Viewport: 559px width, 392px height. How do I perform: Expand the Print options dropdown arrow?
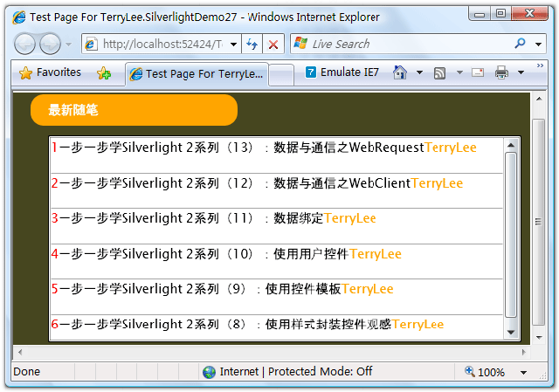(x=521, y=73)
